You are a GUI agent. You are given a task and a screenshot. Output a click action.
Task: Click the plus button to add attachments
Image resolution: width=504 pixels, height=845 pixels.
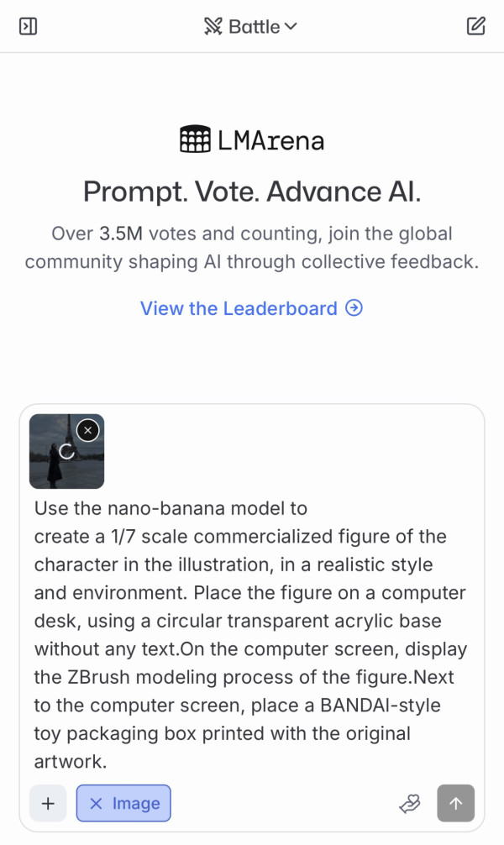(x=48, y=803)
